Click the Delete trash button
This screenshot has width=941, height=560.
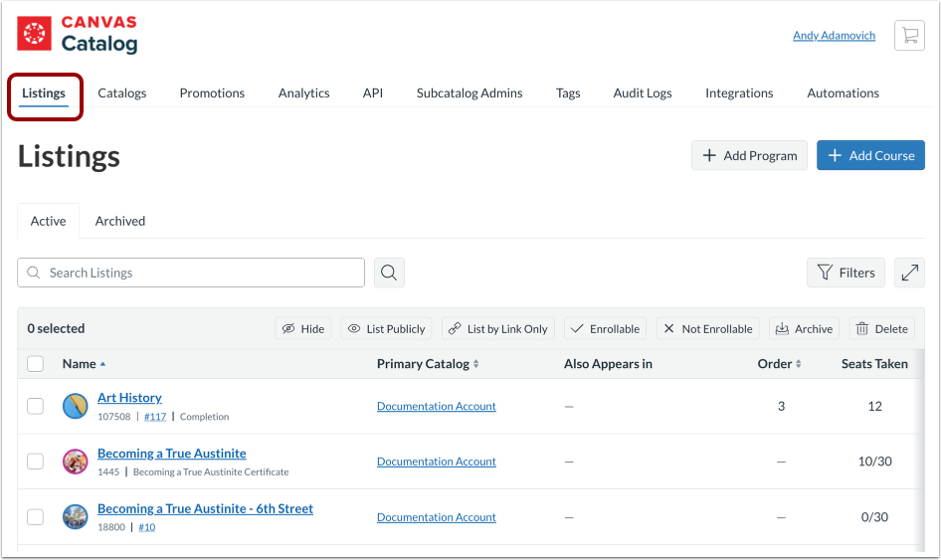pyautogui.click(x=880, y=328)
